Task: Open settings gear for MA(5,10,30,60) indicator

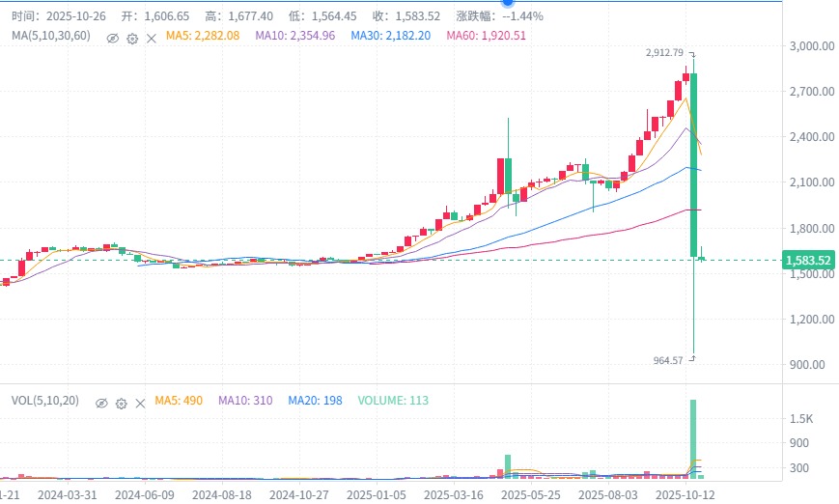Action: [x=132, y=38]
